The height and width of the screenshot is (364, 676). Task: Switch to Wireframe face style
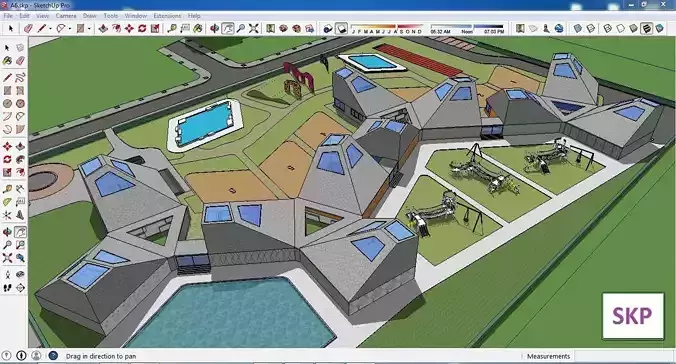pyautogui.click(x=607, y=28)
